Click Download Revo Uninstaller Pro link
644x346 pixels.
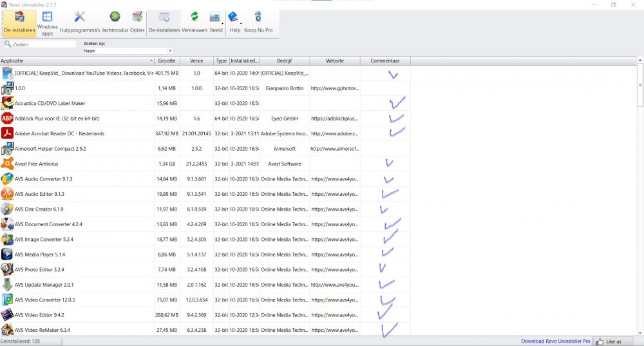554,341
